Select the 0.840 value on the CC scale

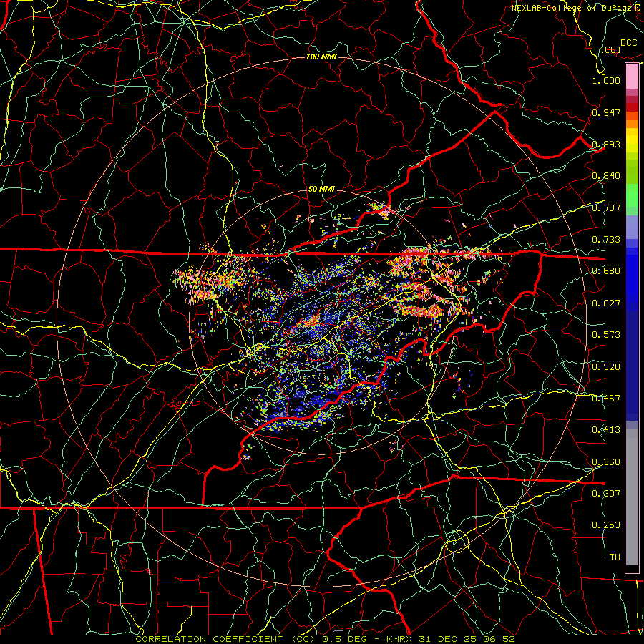[606, 176]
